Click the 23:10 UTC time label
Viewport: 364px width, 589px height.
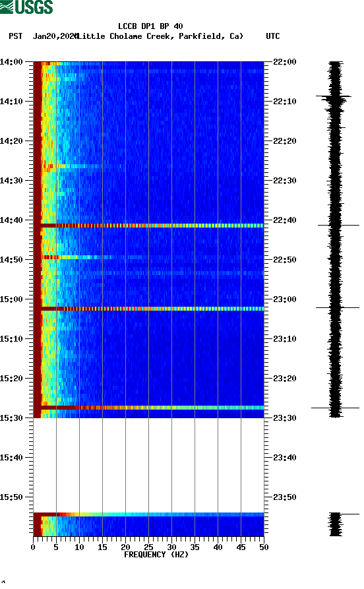point(285,339)
